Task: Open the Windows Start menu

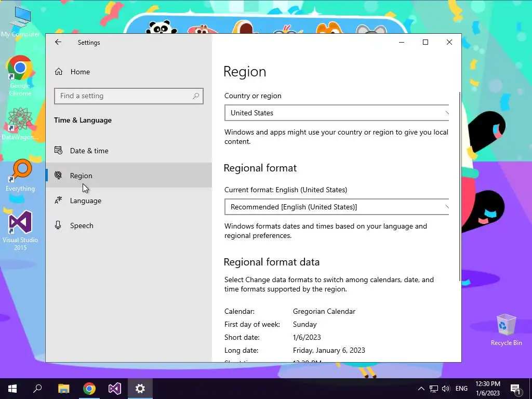Action: [12, 389]
